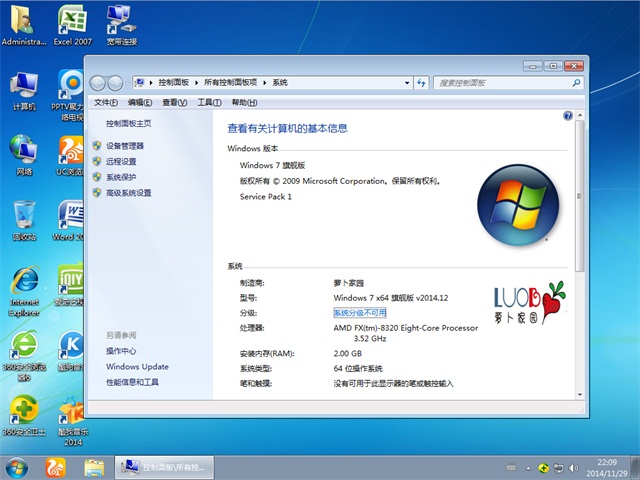This screenshot has height=480, width=640.
Task: Click the Windows Start orb
Action: (17, 467)
